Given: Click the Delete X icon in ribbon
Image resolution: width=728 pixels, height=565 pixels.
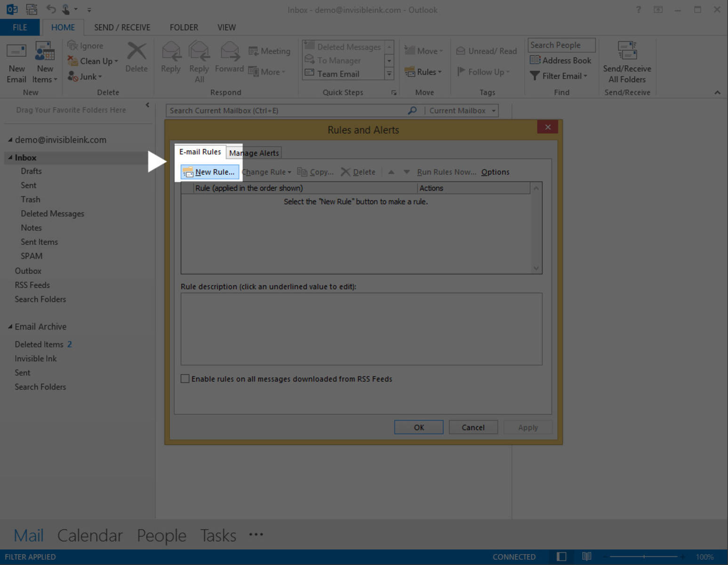Looking at the screenshot, I should coord(136,51).
